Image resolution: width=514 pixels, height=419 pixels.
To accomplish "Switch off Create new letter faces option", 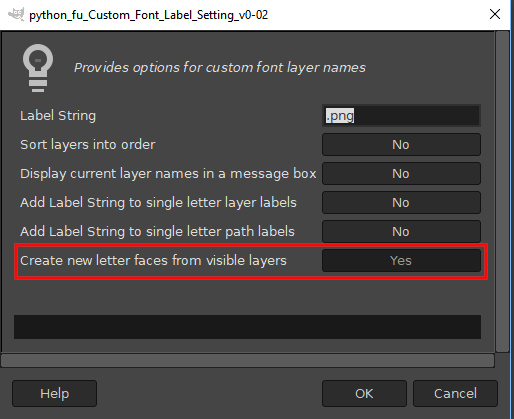I will 401,261.
